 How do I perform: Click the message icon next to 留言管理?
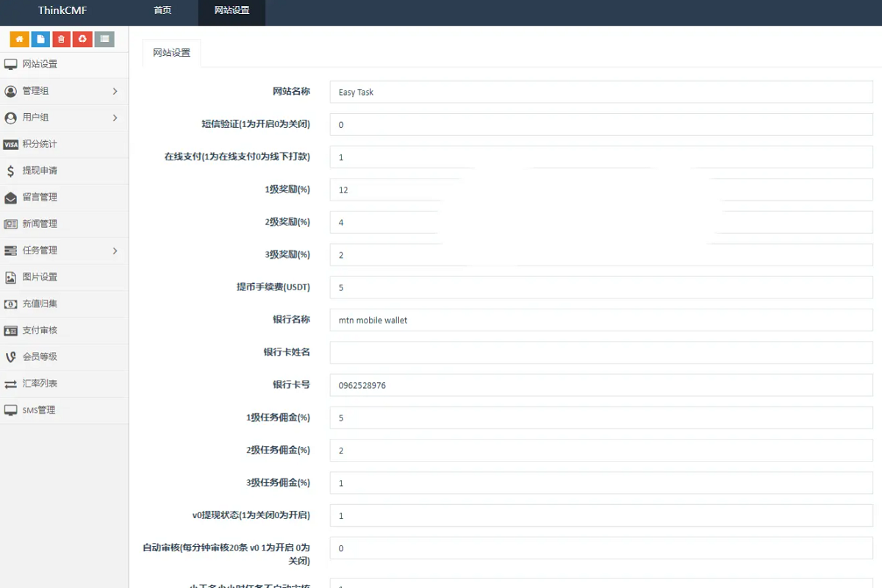(10, 197)
